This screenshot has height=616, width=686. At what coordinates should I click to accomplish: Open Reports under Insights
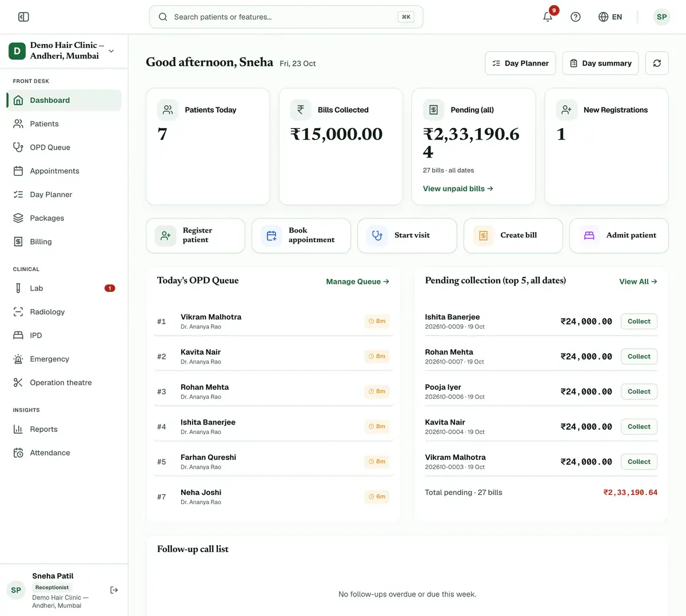point(64,430)
